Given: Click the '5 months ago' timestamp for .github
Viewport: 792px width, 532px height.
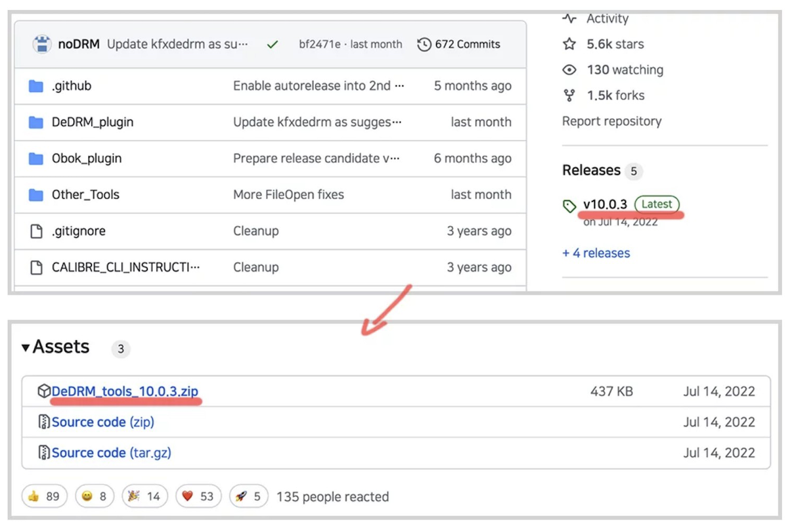Looking at the screenshot, I should point(473,86).
